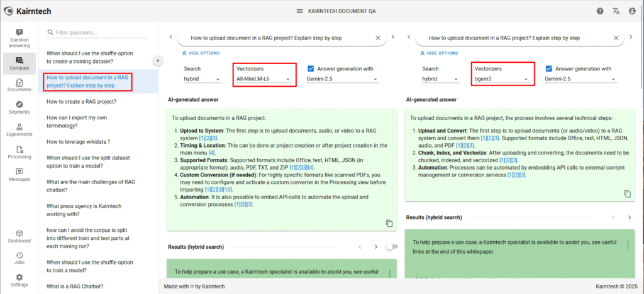Click the language translate icon
644x294 pixels.
tap(616, 11)
